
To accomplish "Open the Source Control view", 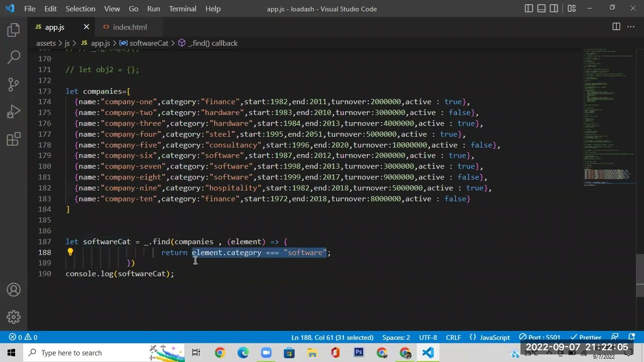I will (14, 84).
